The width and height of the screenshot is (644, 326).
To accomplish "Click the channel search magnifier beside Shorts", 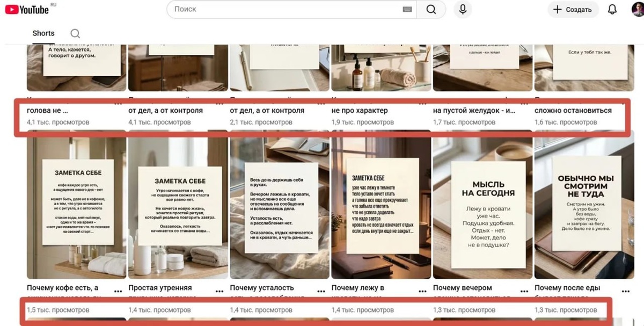I will point(75,33).
